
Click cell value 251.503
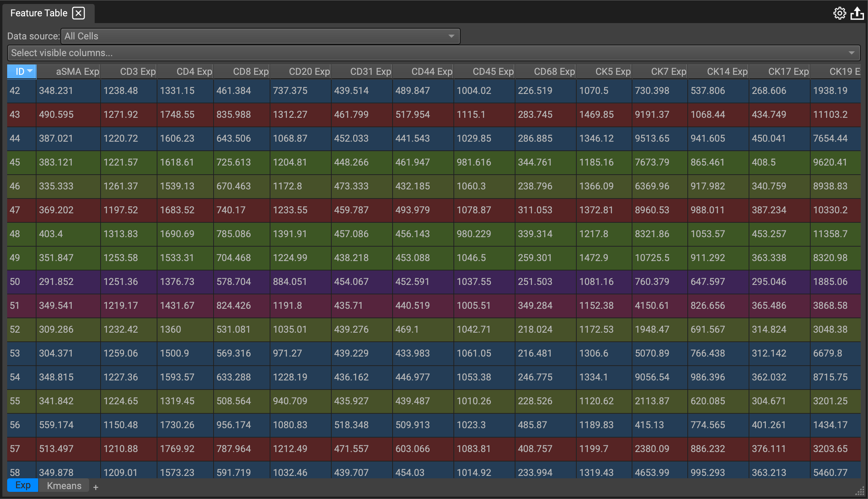click(535, 282)
